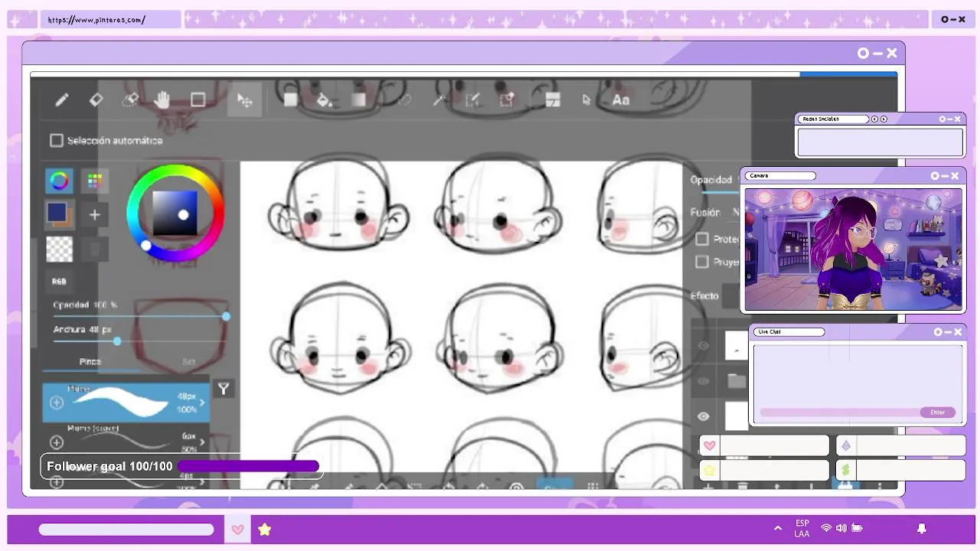Select the Fill rectangle tool

pyautogui.click(x=290, y=99)
